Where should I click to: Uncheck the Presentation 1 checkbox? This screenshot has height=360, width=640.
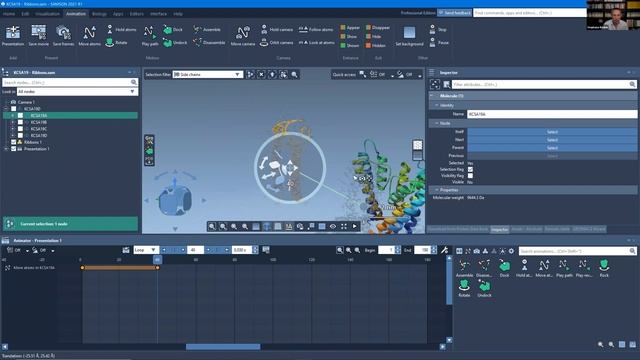point(13,149)
